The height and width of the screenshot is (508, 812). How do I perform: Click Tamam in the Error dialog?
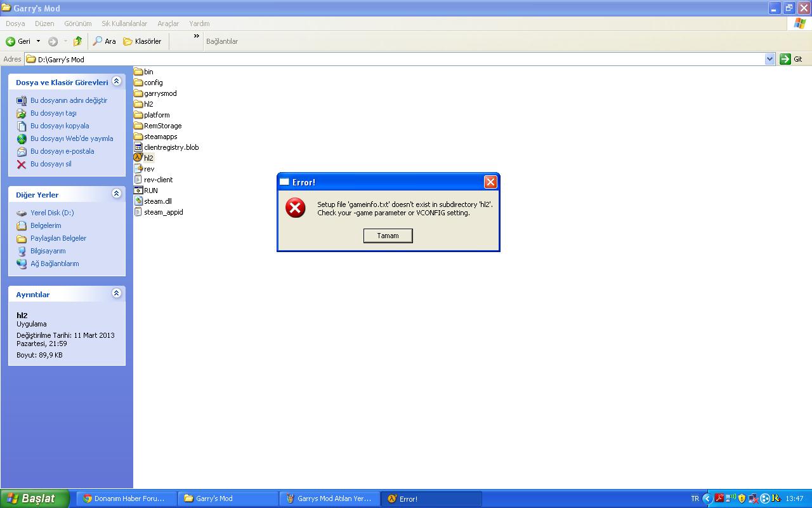[388, 236]
